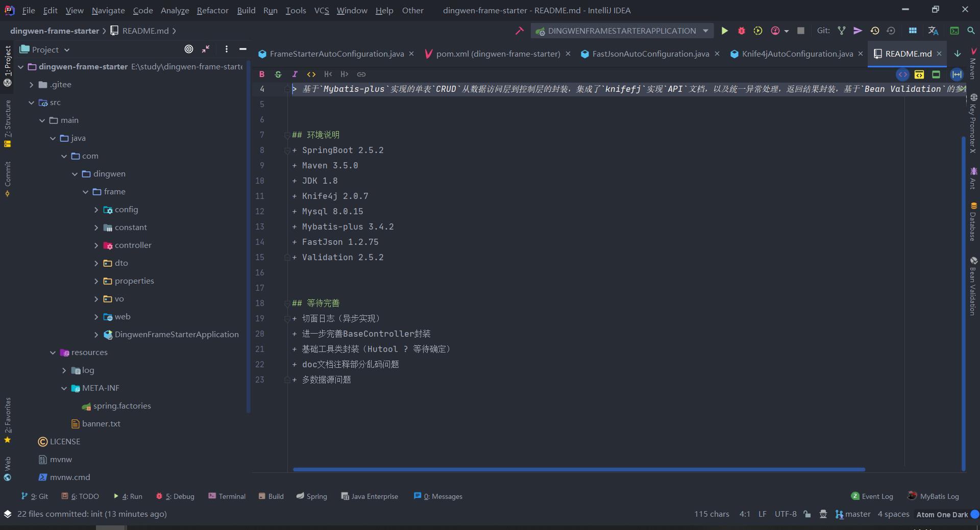980x530 pixels.
Task: Open the Analyze menu
Action: (175, 10)
